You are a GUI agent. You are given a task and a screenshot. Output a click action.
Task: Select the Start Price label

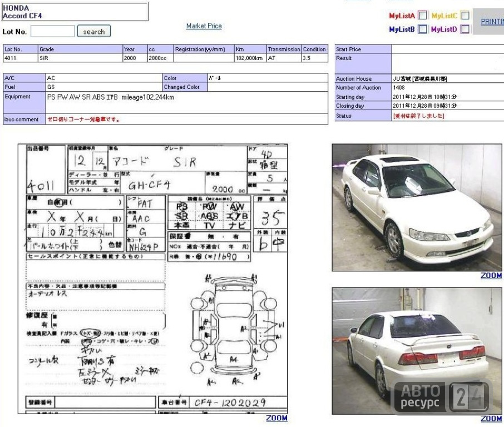pos(348,49)
